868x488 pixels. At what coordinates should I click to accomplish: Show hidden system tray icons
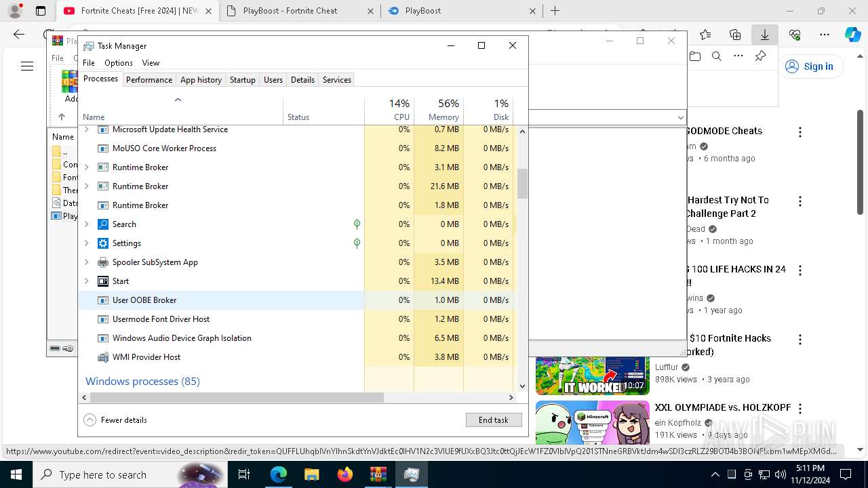(x=715, y=474)
